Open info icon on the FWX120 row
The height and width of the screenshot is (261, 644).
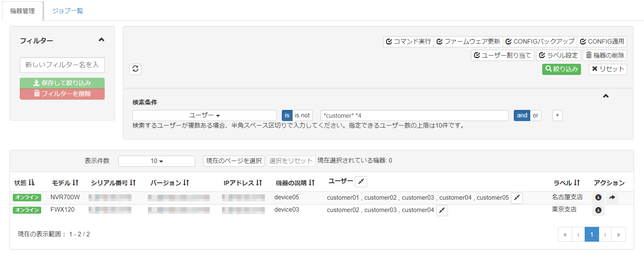pyautogui.click(x=598, y=210)
